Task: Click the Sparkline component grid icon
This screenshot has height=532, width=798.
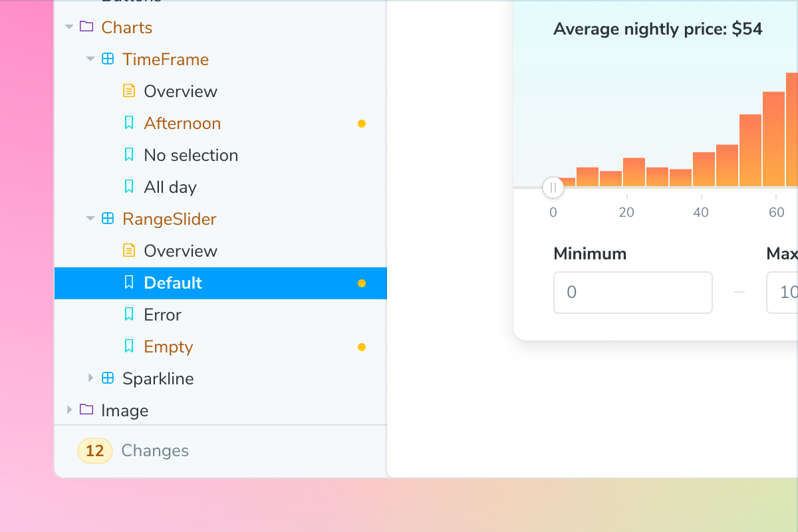Action: tap(107, 378)
